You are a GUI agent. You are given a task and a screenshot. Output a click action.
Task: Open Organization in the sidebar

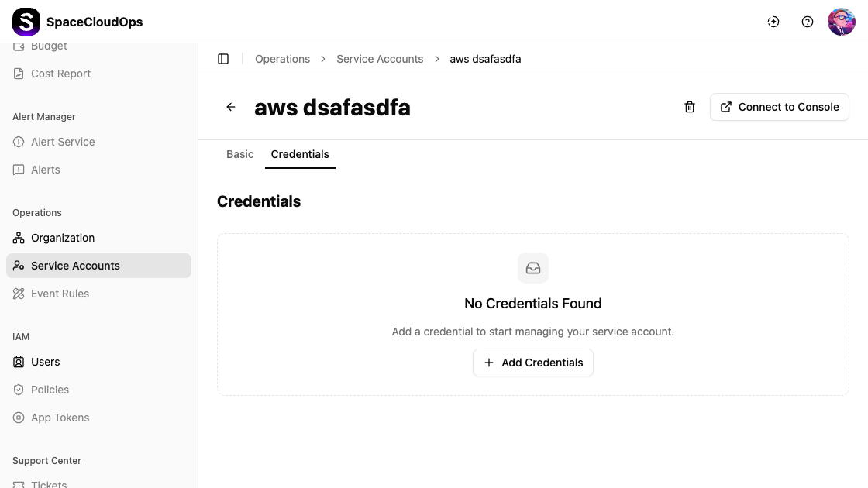coord(63,238)
